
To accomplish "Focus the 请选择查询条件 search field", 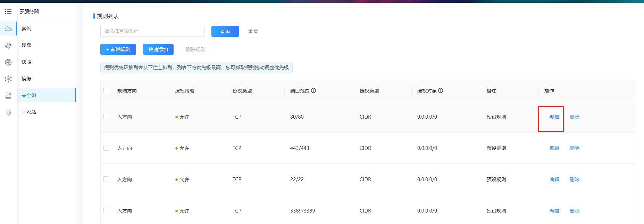I will (152, 31).
